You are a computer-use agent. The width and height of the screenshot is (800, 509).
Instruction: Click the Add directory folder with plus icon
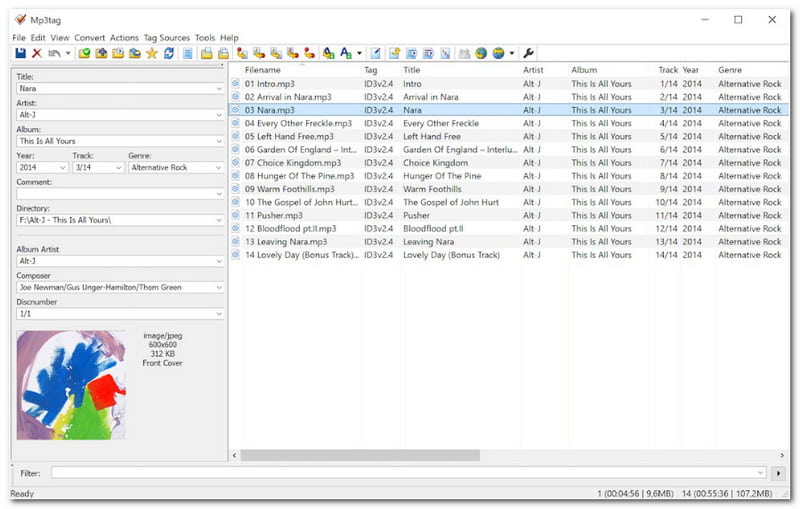pyautogui.click(x=101, y=53)
